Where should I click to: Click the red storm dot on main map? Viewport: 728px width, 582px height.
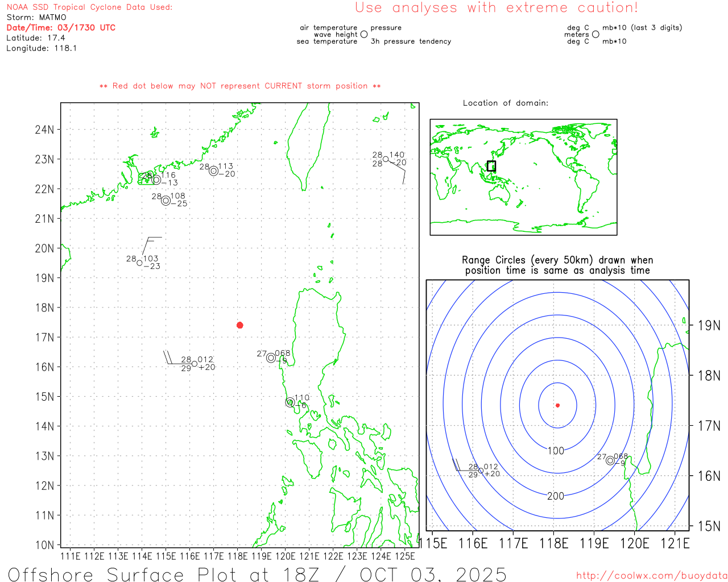pyautogui.click(x=240, y=325)
